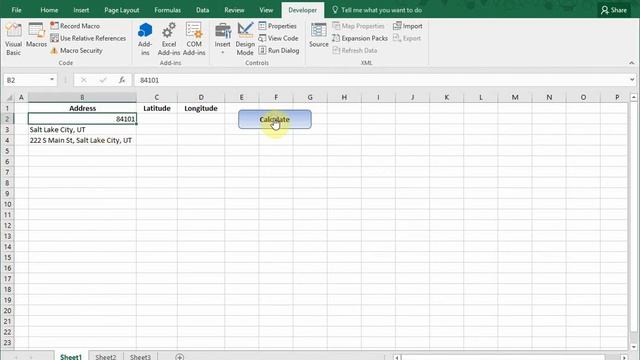The image size is (640, 360).
Task: Click horizontal scrollbar left arrow
Action: point(397,358)
